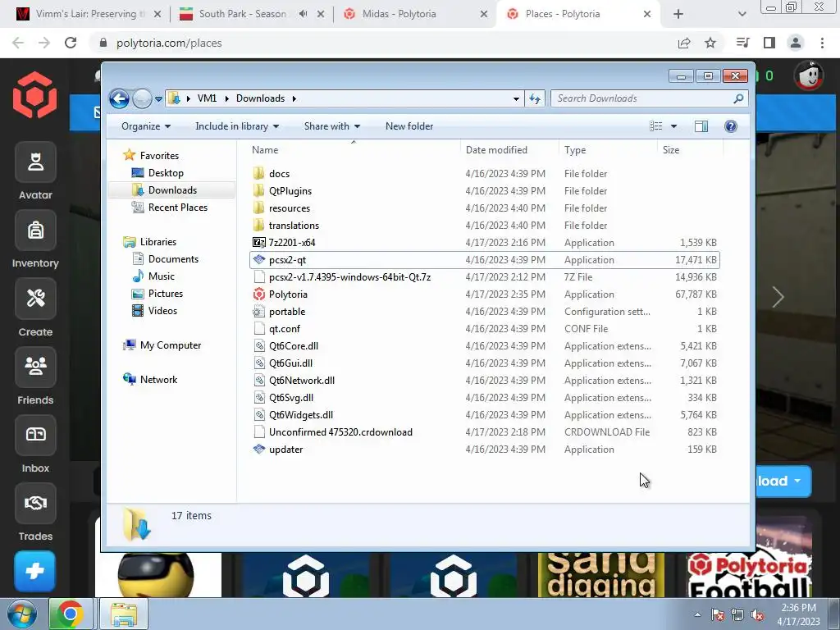
Task: Open the address bar history dropdown
Action: (516, 98)
